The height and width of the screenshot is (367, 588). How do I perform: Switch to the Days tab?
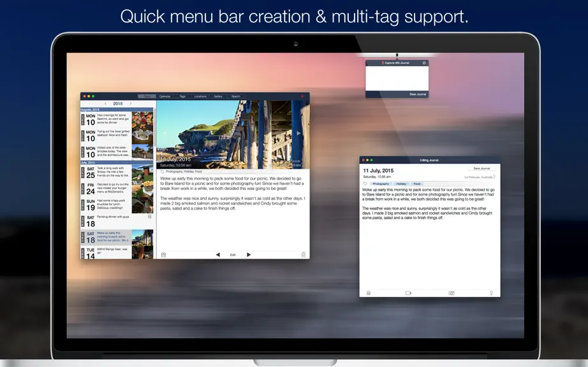pyautogui.click(x=147, y=96)
